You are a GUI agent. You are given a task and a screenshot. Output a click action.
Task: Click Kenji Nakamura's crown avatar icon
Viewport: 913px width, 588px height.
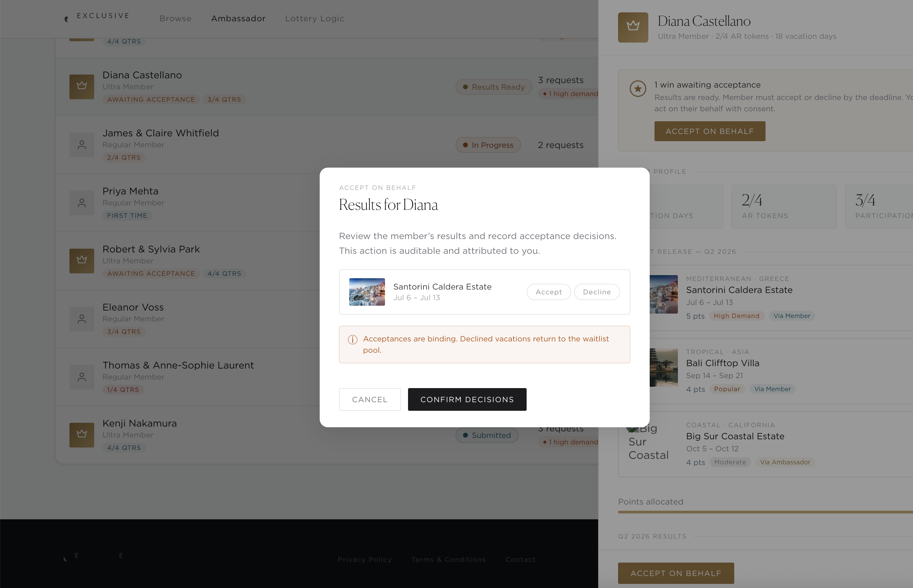82,435
